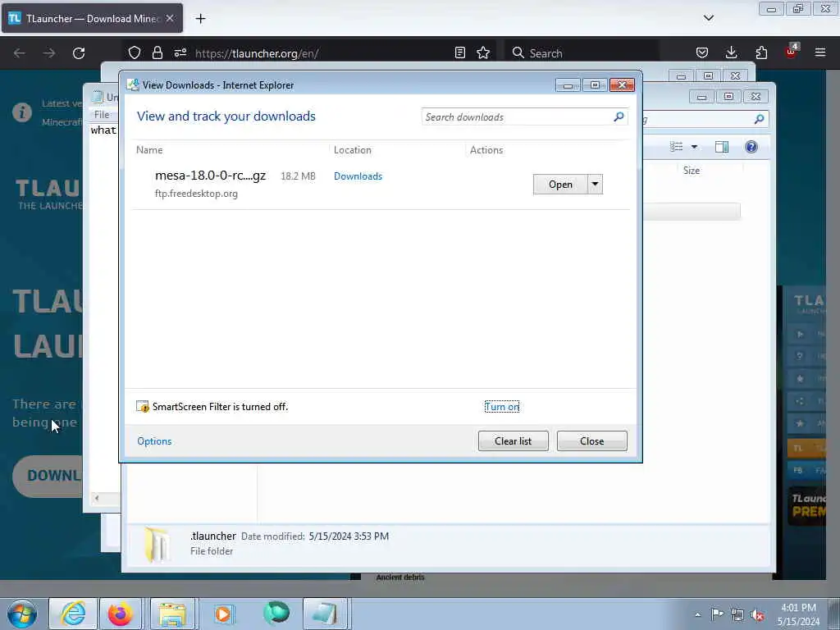Open the mesa-18.0-0-rc download file

click(x=560, y=185)
